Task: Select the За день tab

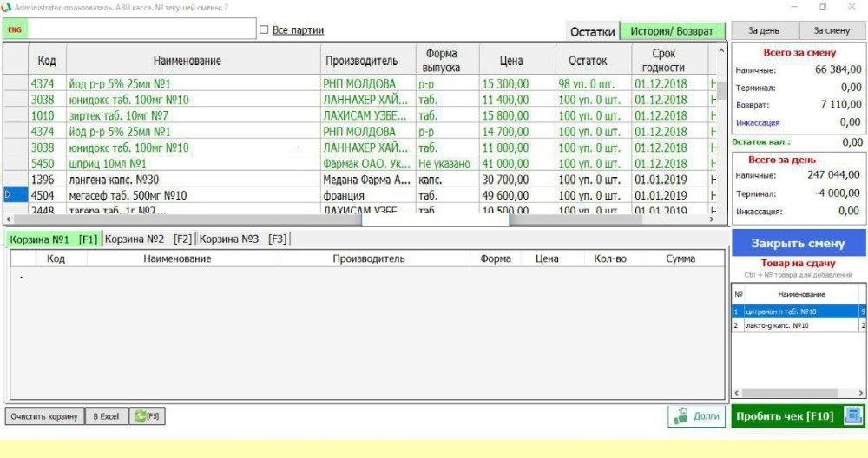Action: pos(763,31)
